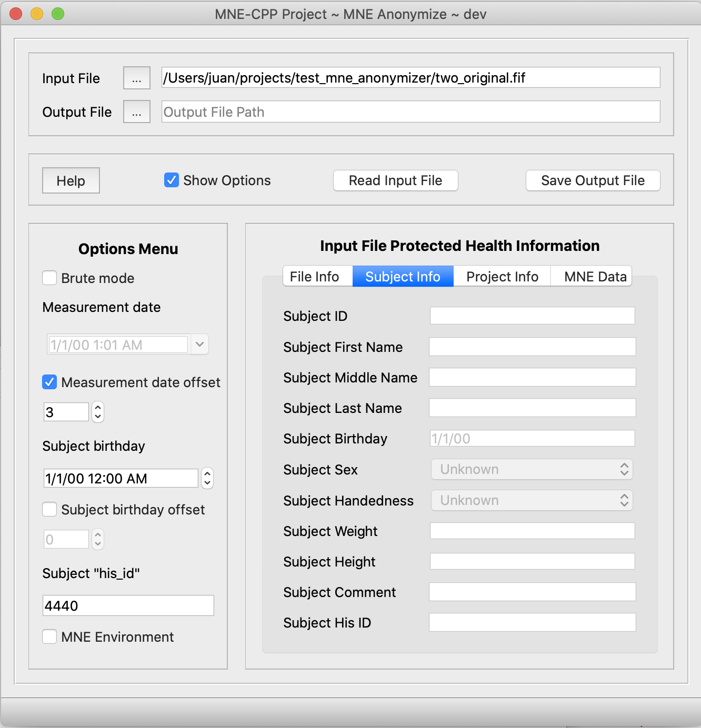Minimize the MNE Anonymize window

tap(37, 14)
